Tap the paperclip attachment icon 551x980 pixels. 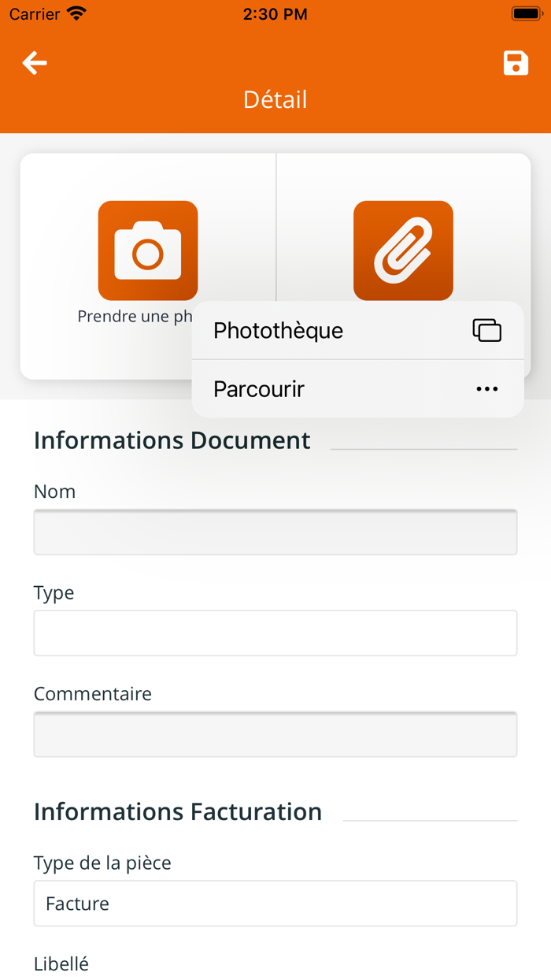click(403, 251)
